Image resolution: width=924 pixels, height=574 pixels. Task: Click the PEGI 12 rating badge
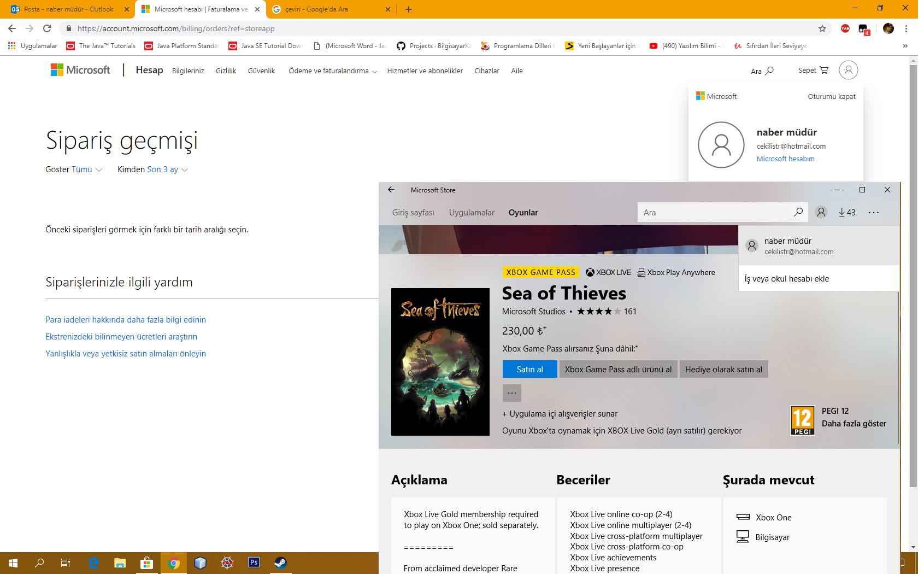(803, 420)
